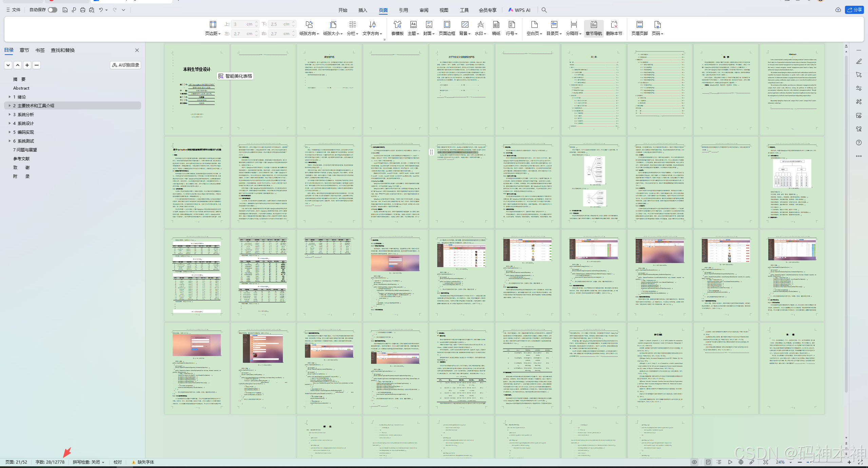Expand the 3 系统分析 outline item

pos(9,114)
